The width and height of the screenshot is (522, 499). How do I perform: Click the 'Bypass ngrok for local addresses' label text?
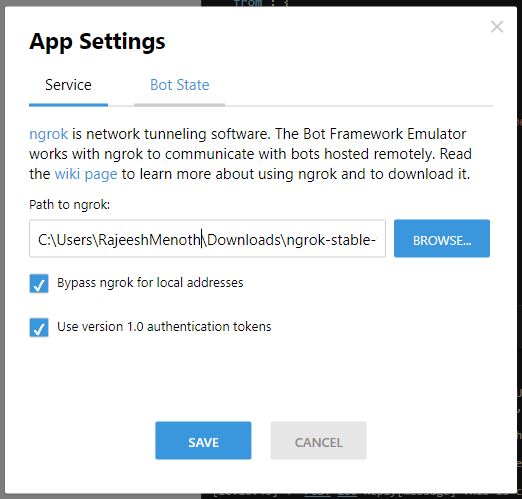150,283
